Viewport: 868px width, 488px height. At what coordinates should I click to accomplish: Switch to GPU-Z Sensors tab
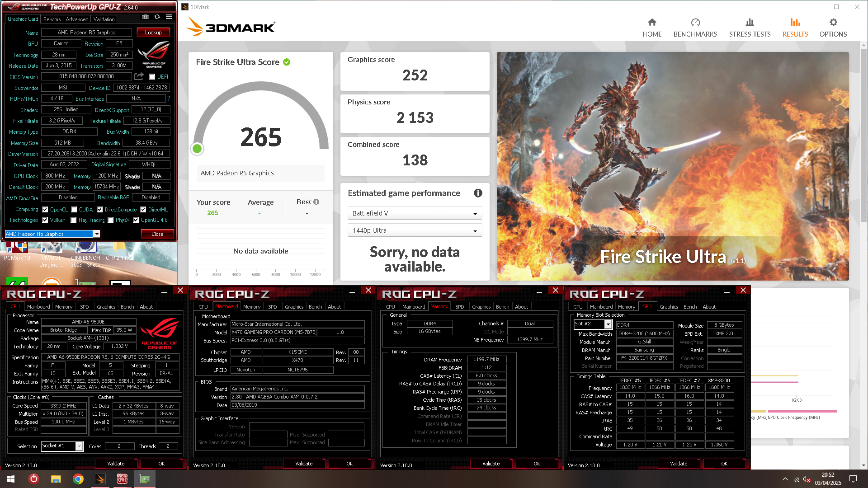coord(52,19)
